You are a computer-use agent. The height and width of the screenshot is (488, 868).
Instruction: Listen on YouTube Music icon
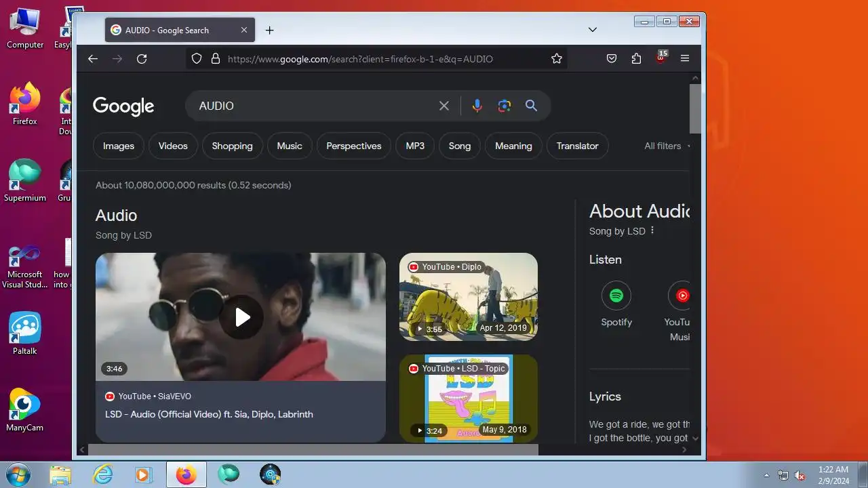pos(679,296)
